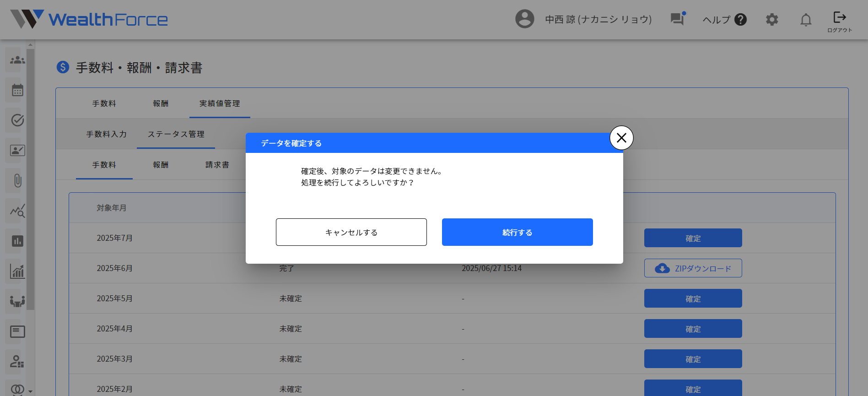Open the growth graph icon in sidebar
Image resolution: width=868 pixels, height=396 pixels.
coord(17,271)
